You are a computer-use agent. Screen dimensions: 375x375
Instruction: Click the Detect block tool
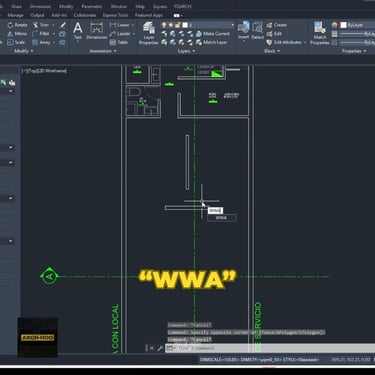click(257, 31)
